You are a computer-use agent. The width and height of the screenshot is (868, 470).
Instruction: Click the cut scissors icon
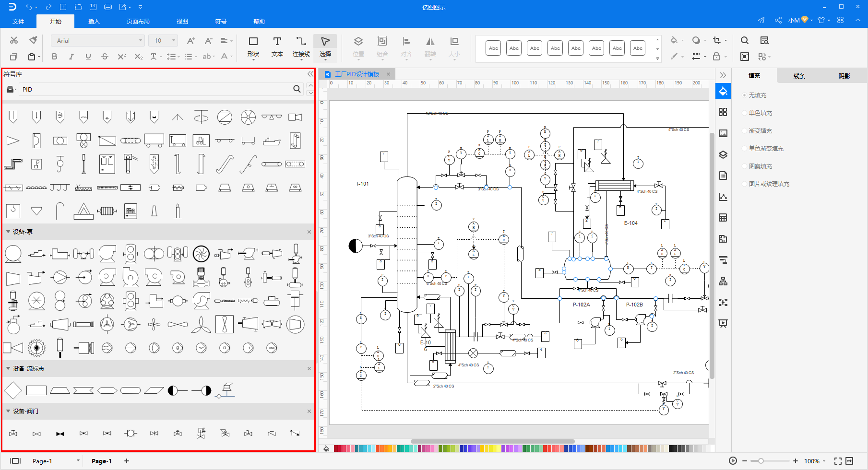click(x=14, y=40)
